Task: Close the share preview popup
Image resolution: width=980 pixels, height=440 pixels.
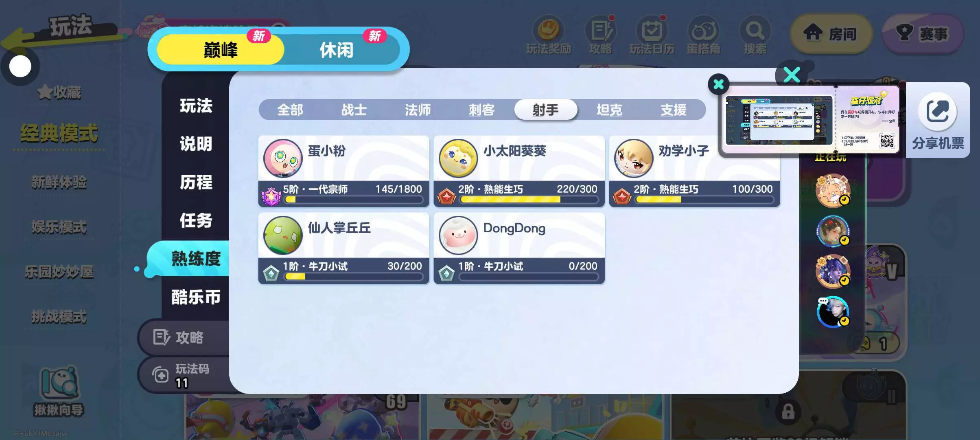Action: 719,84
